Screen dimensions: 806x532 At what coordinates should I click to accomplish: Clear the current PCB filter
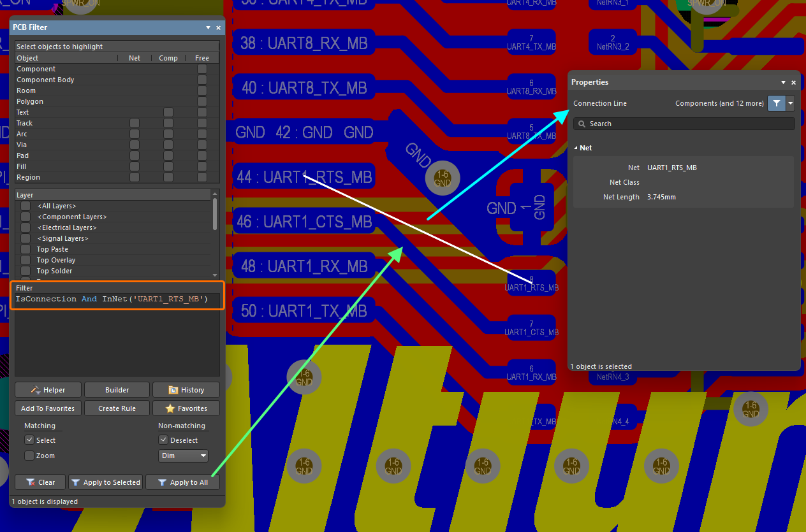40,482
